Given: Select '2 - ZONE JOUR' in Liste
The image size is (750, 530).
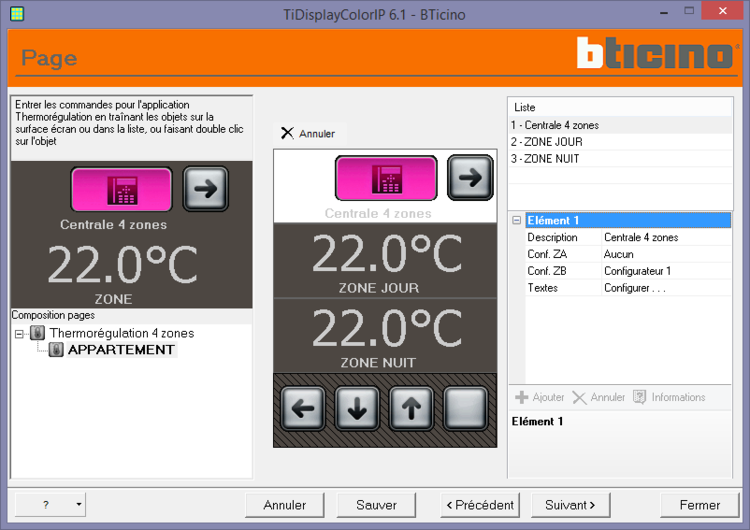Looking at the screenshot, I should pos(620,142).
